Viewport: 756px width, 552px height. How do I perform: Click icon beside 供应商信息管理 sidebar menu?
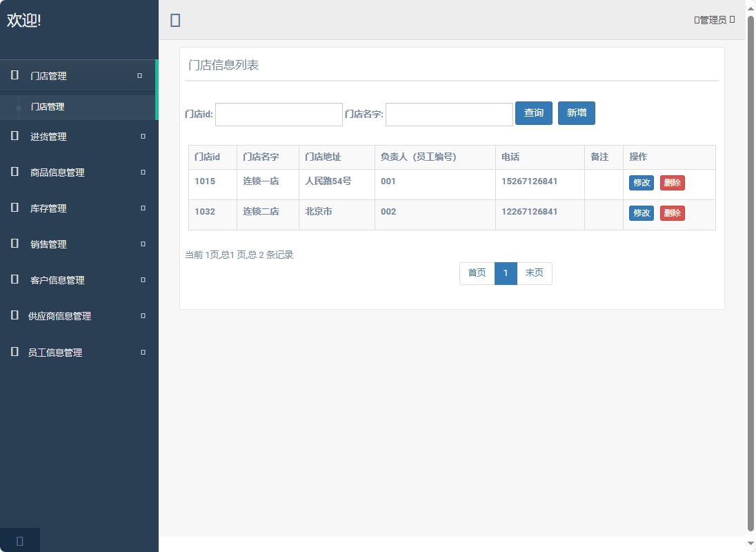pyautogui.click(x=15, y=315)
